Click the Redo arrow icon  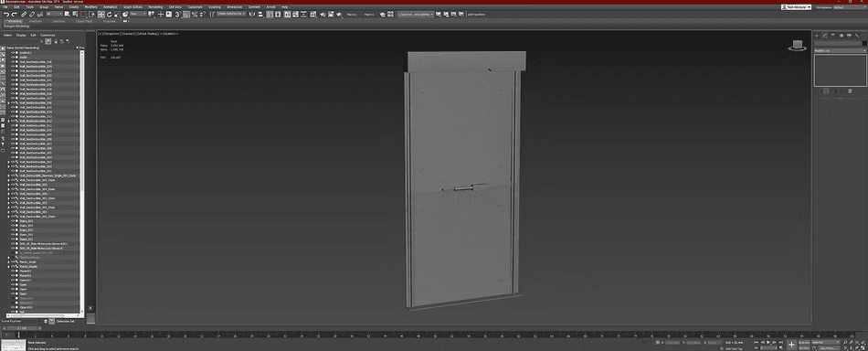pos(15,14)
